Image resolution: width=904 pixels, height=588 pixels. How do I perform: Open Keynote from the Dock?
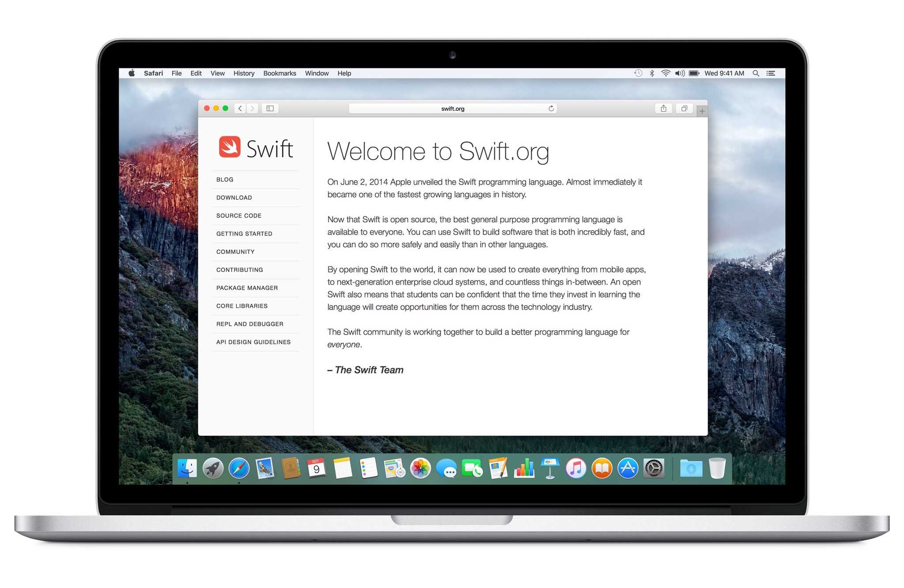pyautogui.click(x=550, y=469)
